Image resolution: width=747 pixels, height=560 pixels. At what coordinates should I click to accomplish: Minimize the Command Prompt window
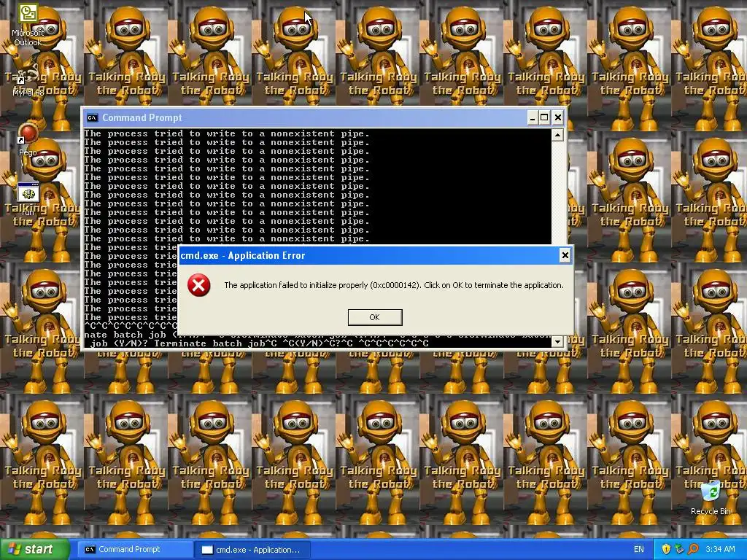532,117
